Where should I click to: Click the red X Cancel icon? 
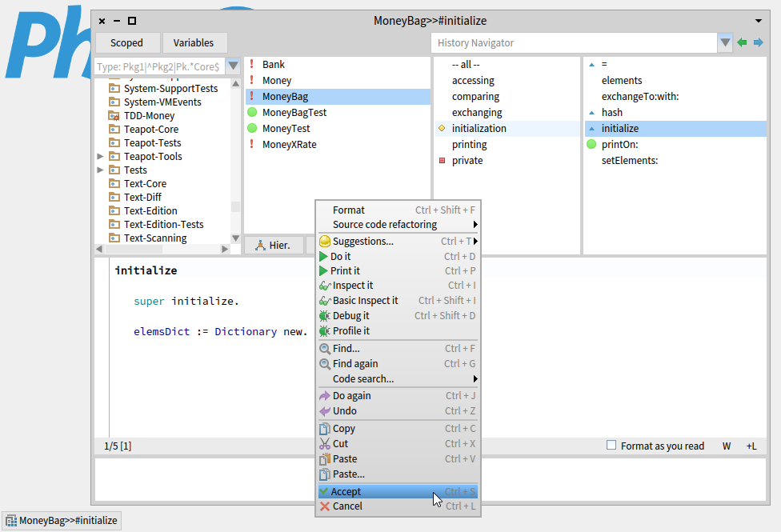click(x=325, y=506)
